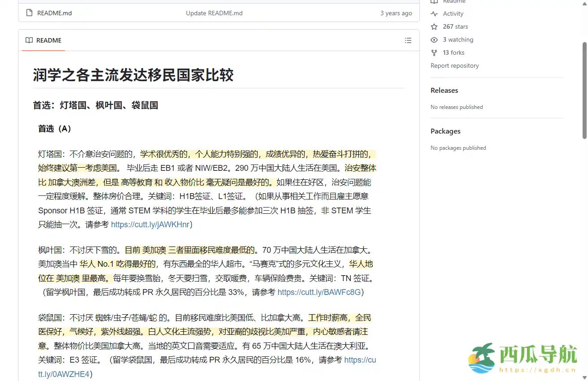Follow the https://cutt.ly/jAWKHnr link
The width and height of the screenshot is (588, 381).
[x=151, y=224]
